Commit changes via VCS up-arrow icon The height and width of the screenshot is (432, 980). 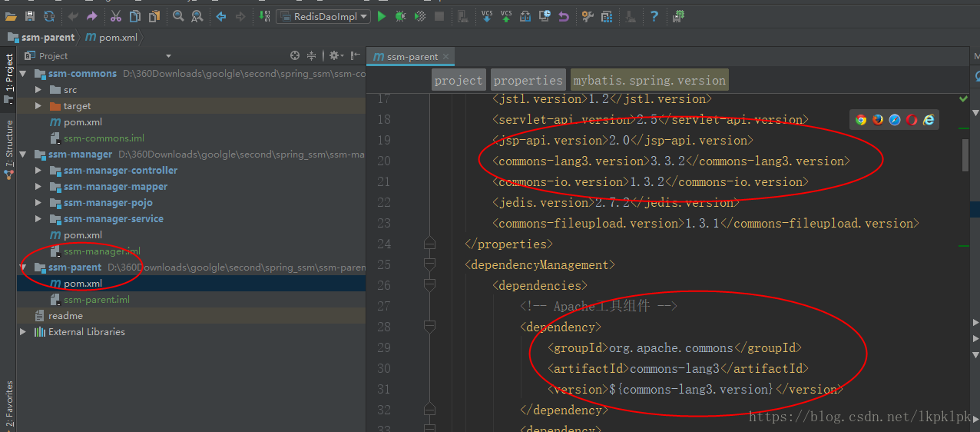pyautogui.click(x=506, y=15)
